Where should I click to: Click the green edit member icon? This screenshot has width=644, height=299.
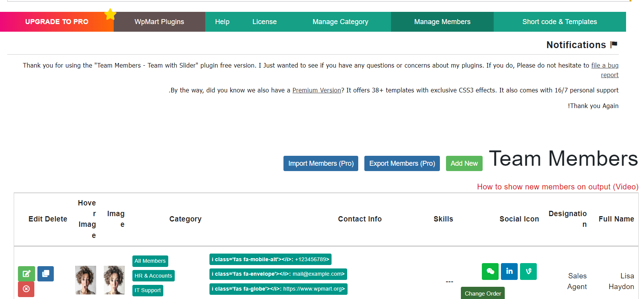[26, 273]
